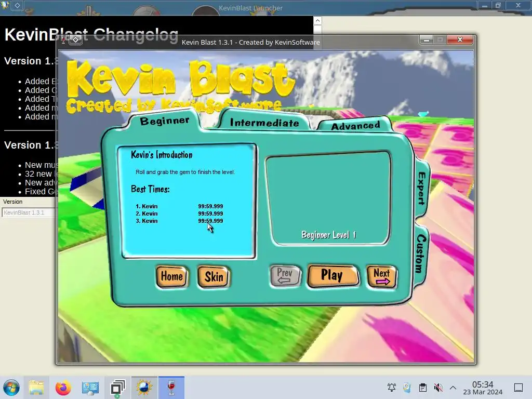Image resolution: width=532 pixels, height=399 pixels.
Task: Click the clipboard icon in system tray
Action: 423,388
